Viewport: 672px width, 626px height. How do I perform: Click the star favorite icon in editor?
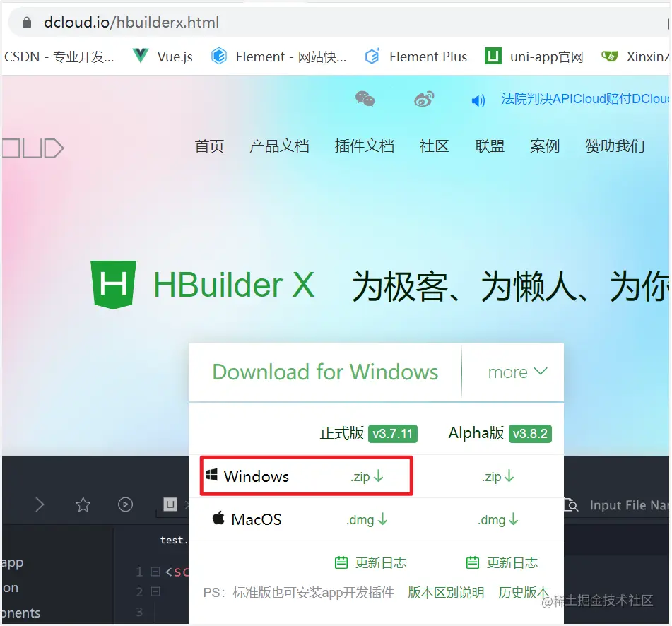83,504
